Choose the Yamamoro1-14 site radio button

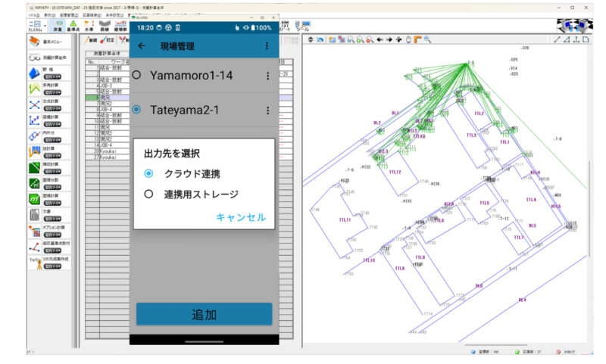point(136,76)
